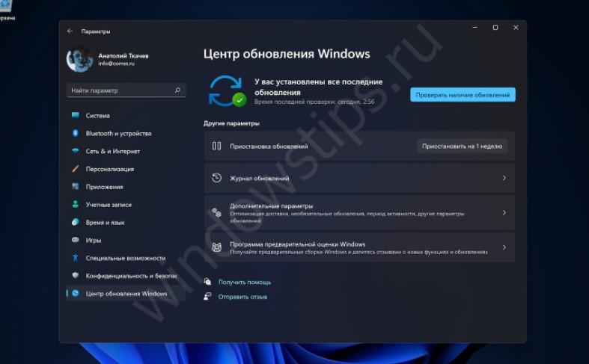This screenshot has height=364, width=589.
Task: Open the user avatar of Анатолий Ткачев
Action: point(79,59)
